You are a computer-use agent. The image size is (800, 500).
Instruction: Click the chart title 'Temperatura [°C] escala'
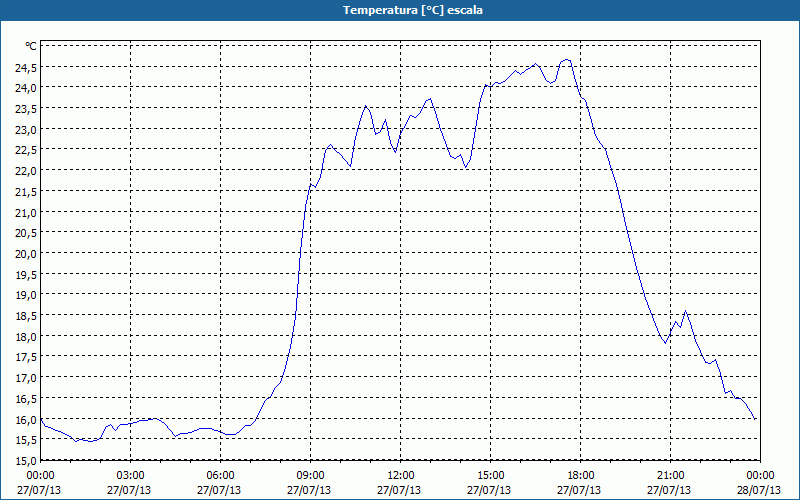click(x=413, y=10)
